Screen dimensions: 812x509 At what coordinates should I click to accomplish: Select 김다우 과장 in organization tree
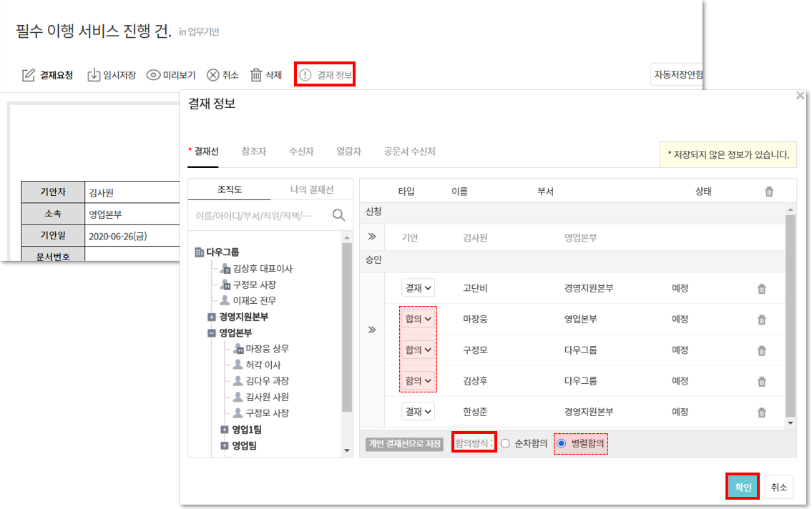[267, 381]
